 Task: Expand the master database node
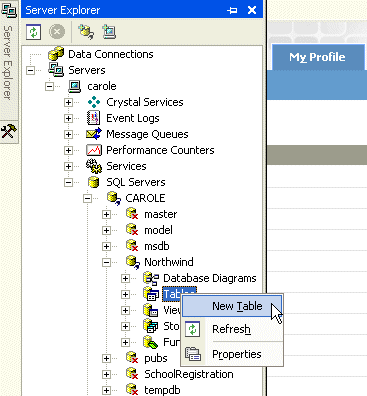(x=106, y=214)
